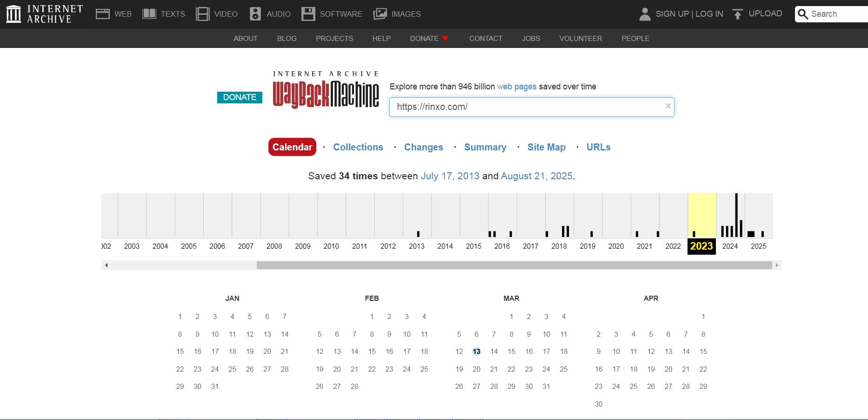This screenshot has width=868, height=420.
Task: Open the JOBS menu item
Action: point(531,39)
